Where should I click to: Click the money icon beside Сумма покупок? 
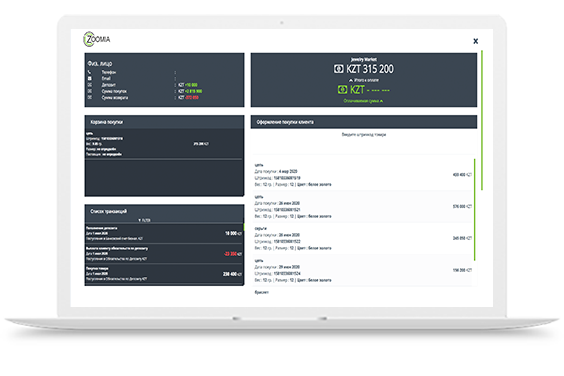(x=90, y=91)
